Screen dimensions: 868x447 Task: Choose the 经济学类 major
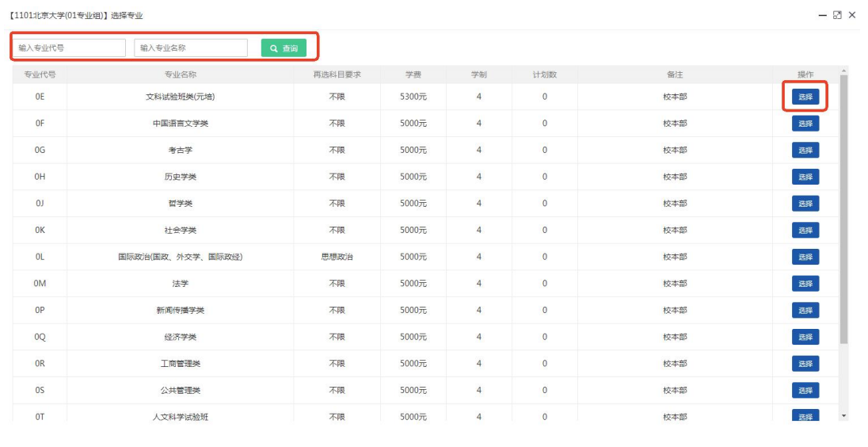[x=805, y=337]
